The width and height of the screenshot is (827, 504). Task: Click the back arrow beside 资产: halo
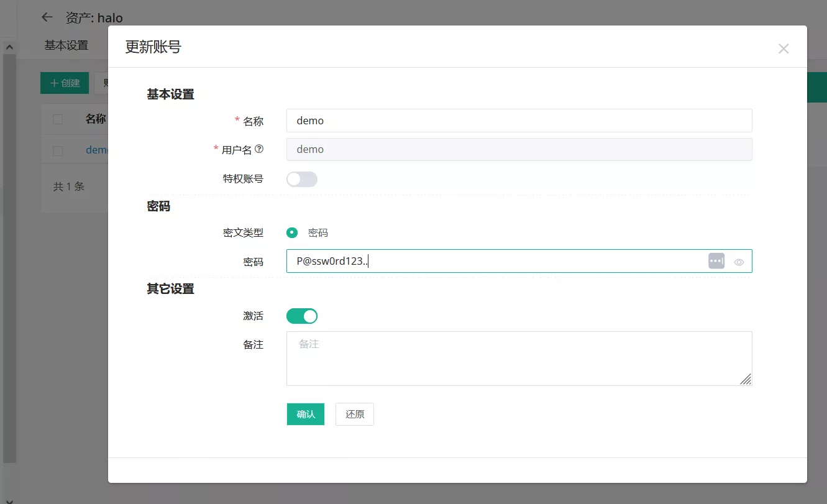coord(47,17)
